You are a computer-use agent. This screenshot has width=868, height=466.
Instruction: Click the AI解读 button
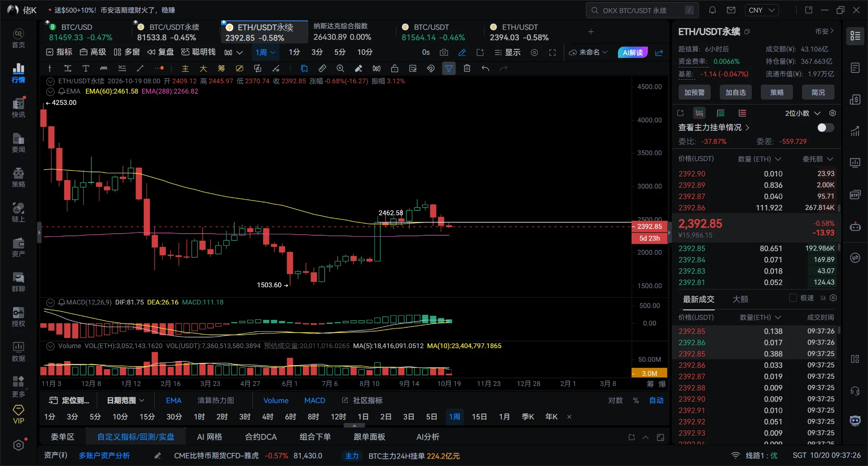(632, 52)
